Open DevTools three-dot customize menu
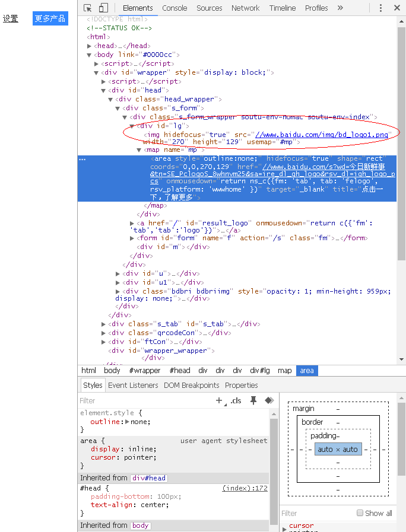The height and width of the screenshot is (532, 406). (x=380, y=8)
